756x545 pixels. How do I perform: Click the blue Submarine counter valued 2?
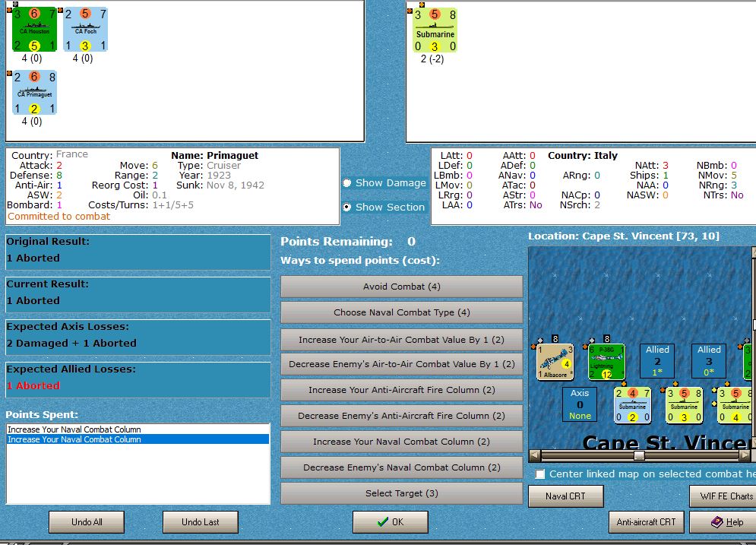click(633, 405)
